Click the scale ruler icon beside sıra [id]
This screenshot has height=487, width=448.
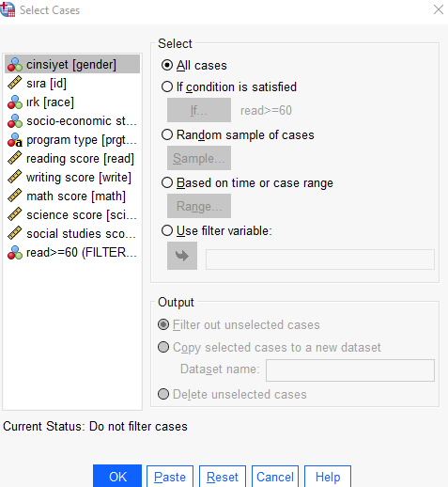pyautogui.click(x=15, y=83)
